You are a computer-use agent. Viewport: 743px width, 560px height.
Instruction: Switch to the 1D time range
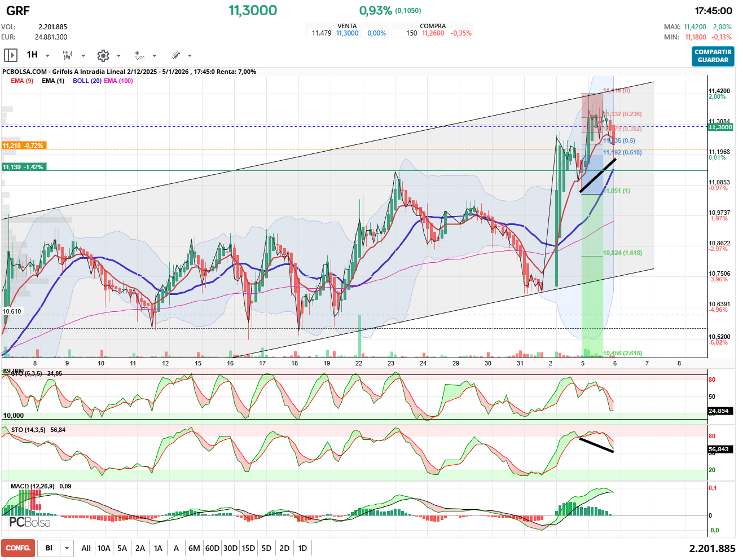(x=302, y=548)
